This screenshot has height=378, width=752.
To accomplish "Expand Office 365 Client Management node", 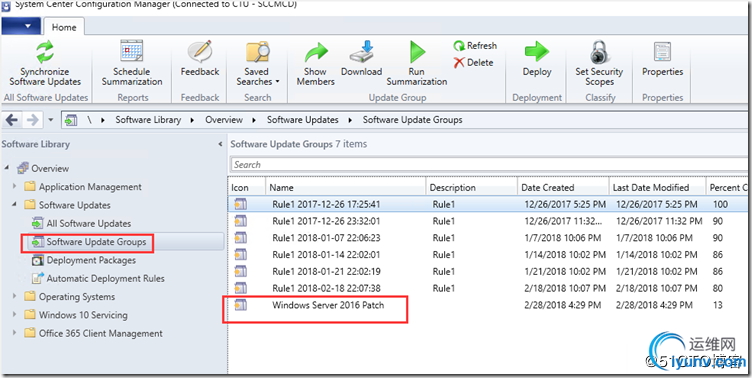I will click(x=14, y=332).
